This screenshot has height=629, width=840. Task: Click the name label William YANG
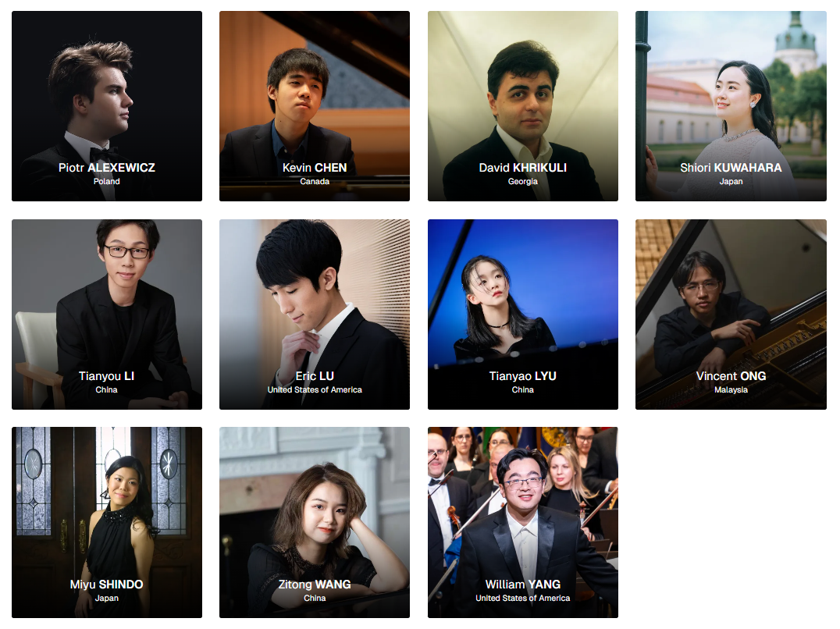click(523, 584)
